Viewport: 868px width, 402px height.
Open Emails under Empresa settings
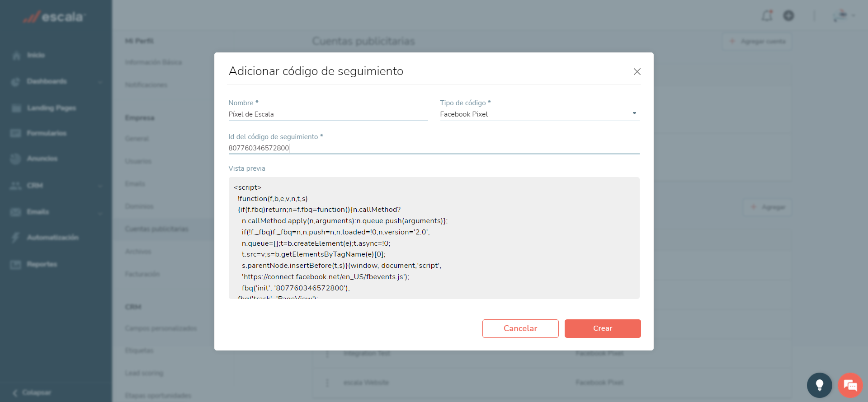click(135, 184)
